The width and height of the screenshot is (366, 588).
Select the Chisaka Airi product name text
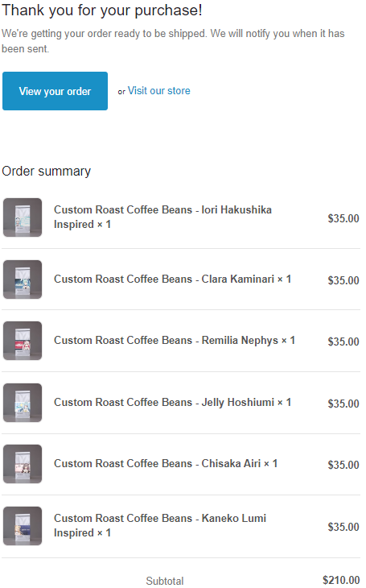tap(166, 463)
